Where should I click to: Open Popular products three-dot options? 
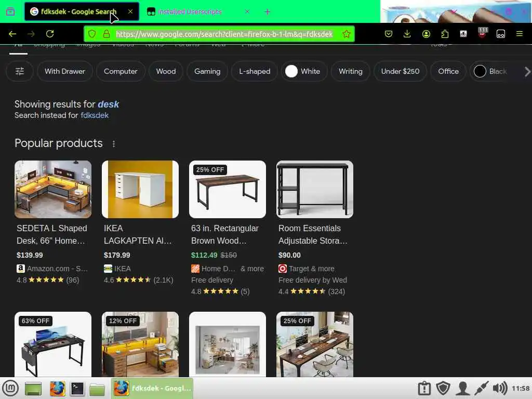click(x=114, y=144)
